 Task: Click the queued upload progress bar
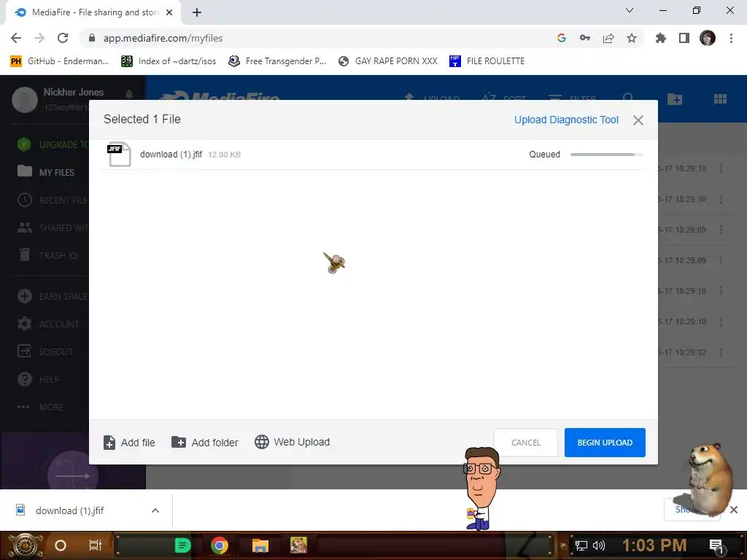coord(606,155)
